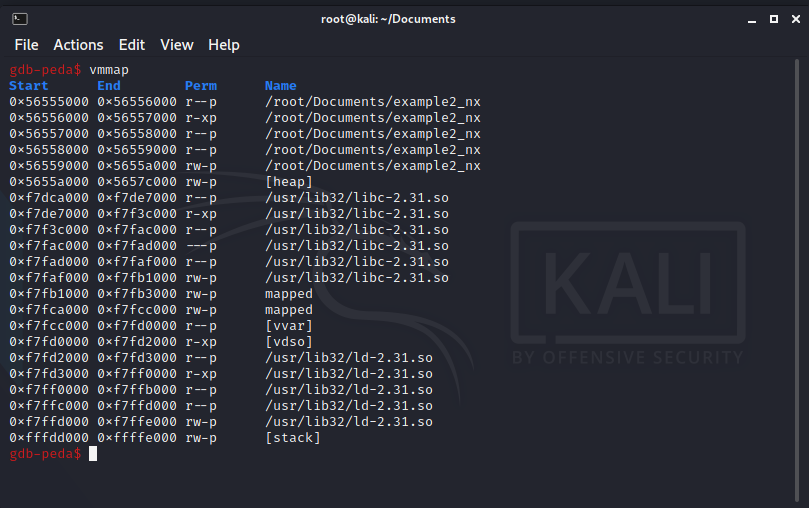Click the top gdb-peda$ prompt

click(45, 70)
